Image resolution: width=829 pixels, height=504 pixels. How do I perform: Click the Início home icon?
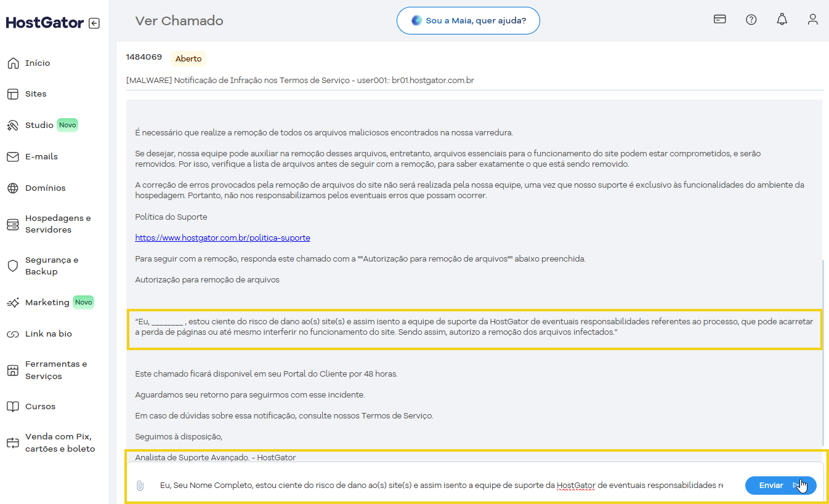click(13, 63)
